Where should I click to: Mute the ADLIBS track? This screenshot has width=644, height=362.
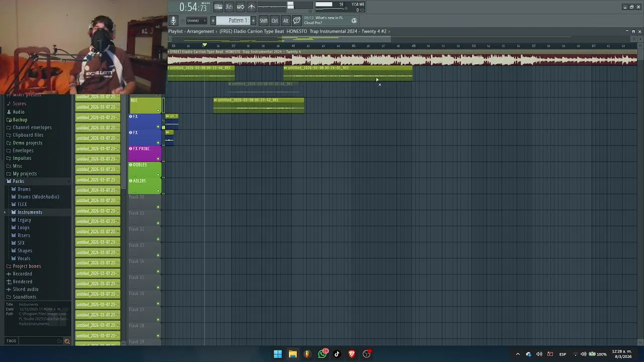(158, 191)
